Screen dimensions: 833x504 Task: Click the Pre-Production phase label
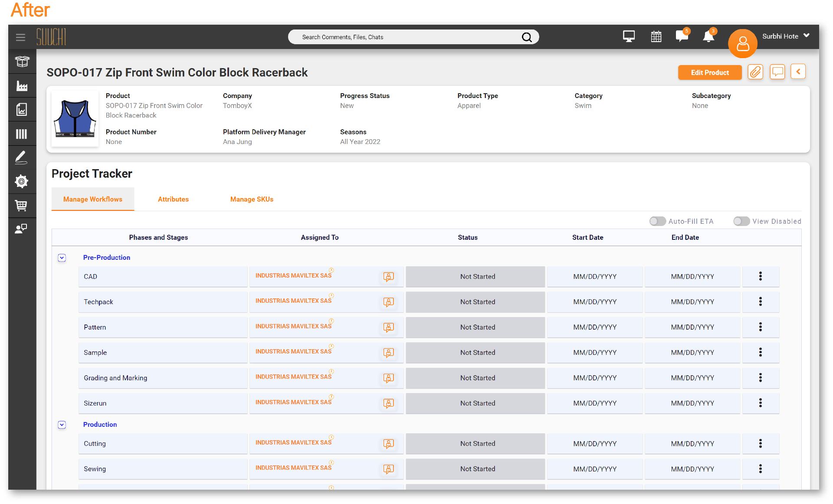pyautogui.click(x=107, y=258)
